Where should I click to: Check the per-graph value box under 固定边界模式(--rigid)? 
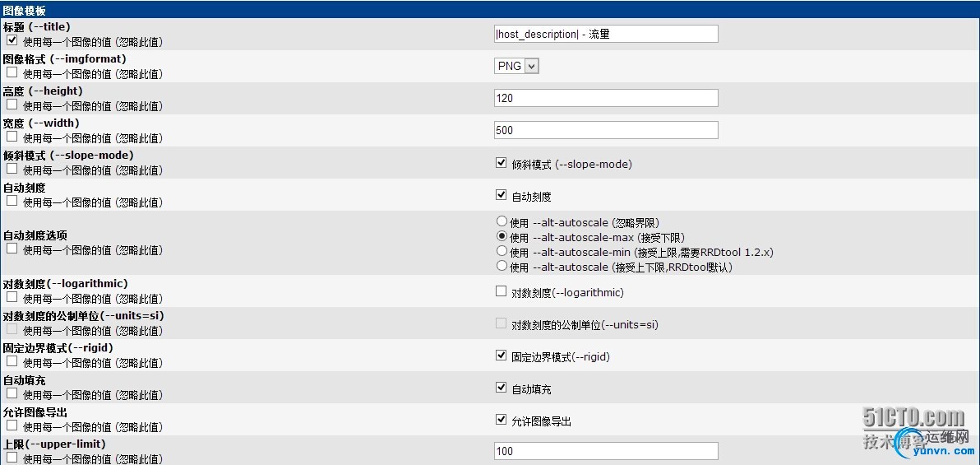[12, 362]
